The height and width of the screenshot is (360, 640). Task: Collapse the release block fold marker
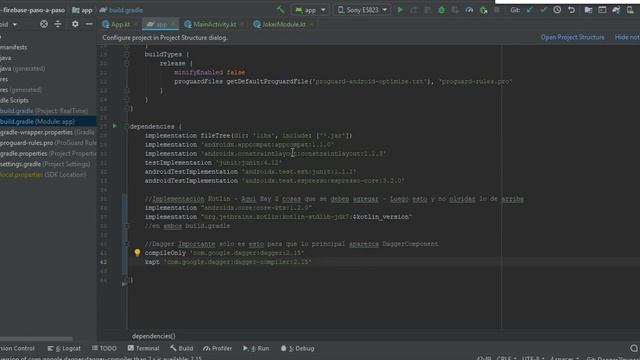pyautogui.click(x=127, y=63)
